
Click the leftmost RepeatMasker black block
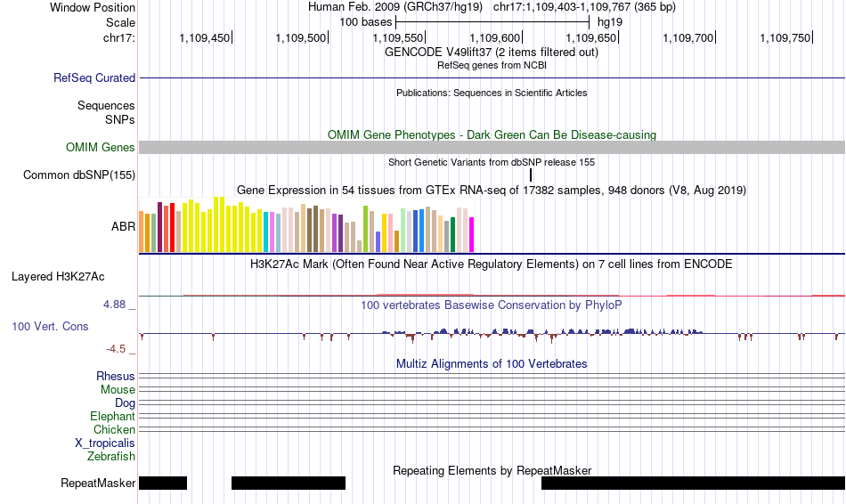tap(163, 483)
